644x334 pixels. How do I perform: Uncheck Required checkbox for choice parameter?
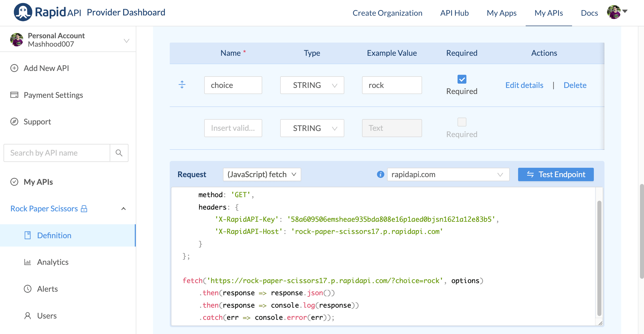tap(462, 79)
